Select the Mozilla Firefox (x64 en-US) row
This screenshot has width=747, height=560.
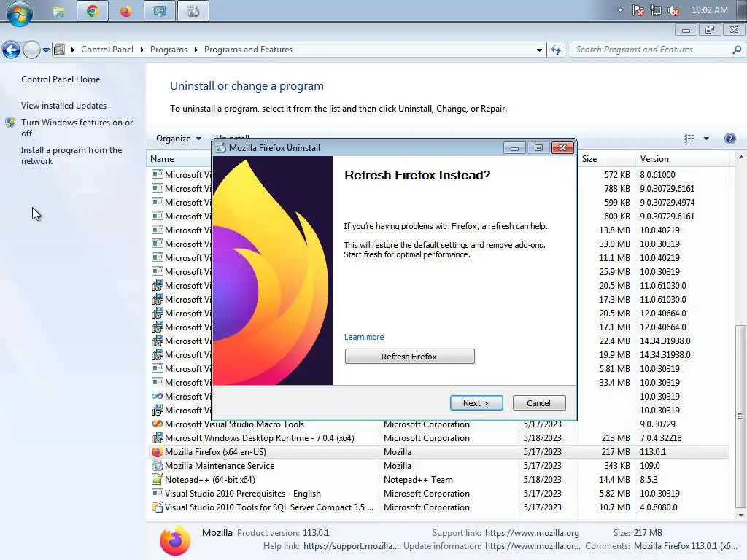(439, 452)
